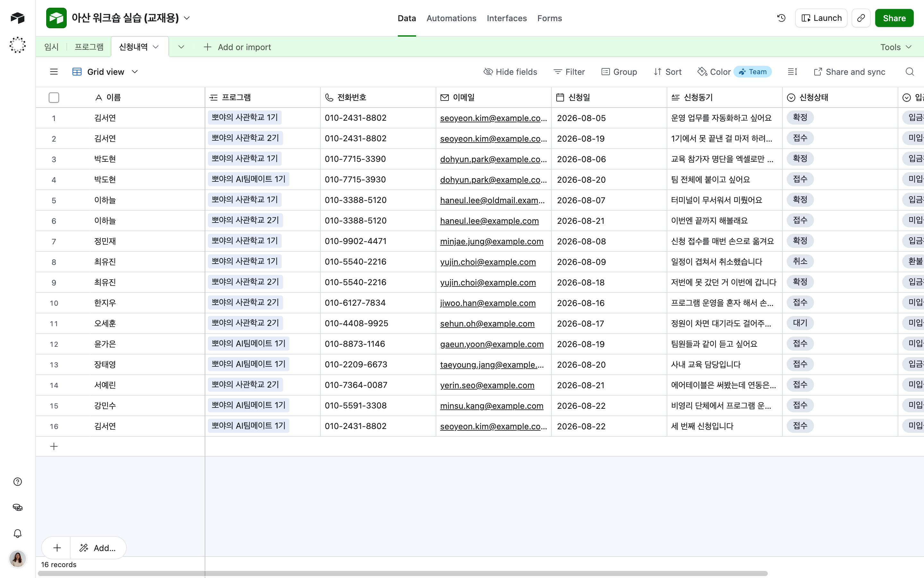Open the minjae.jung@example.com email link
The width and height of the screenshot is (924, 578).
[492, 241]
